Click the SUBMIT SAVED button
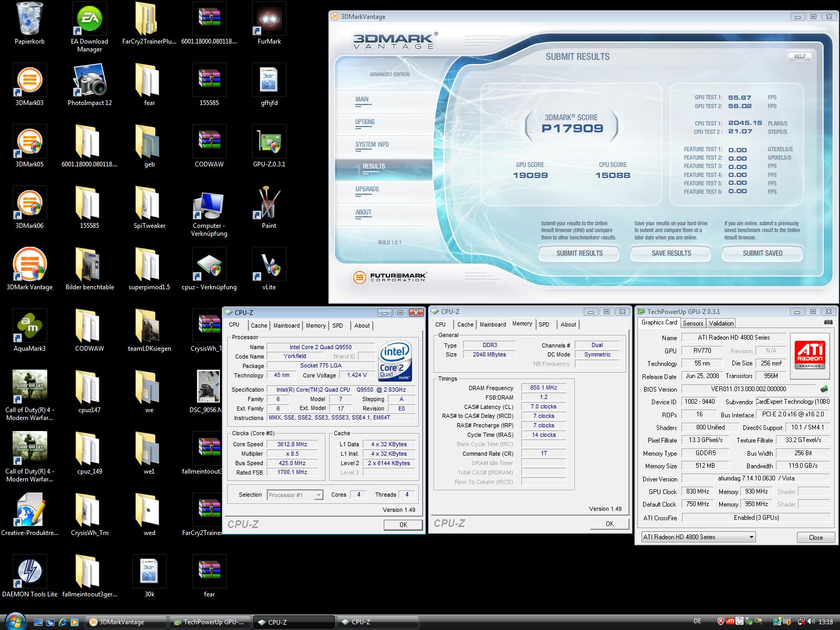The image size is (840, 630). (x=763, y=253)
